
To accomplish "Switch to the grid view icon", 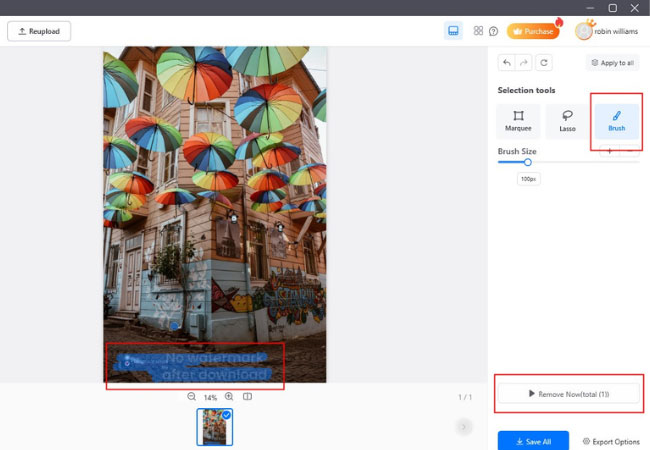I will click(478, 31).
